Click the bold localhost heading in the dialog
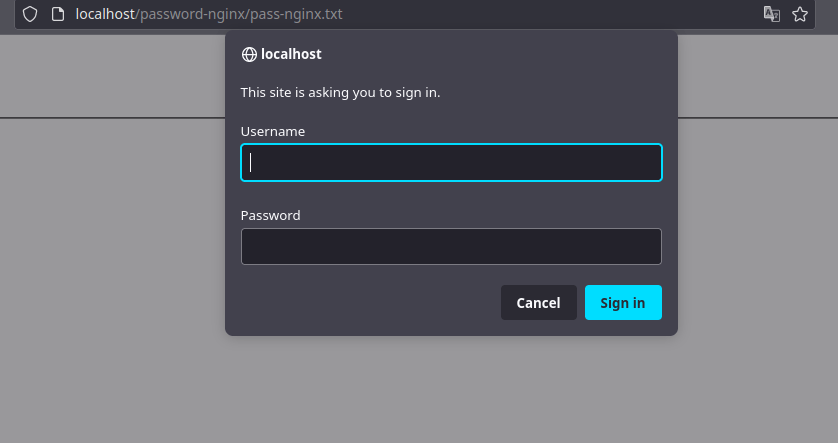Viewport: 839px width, 443px height. (x=291, y=55)
